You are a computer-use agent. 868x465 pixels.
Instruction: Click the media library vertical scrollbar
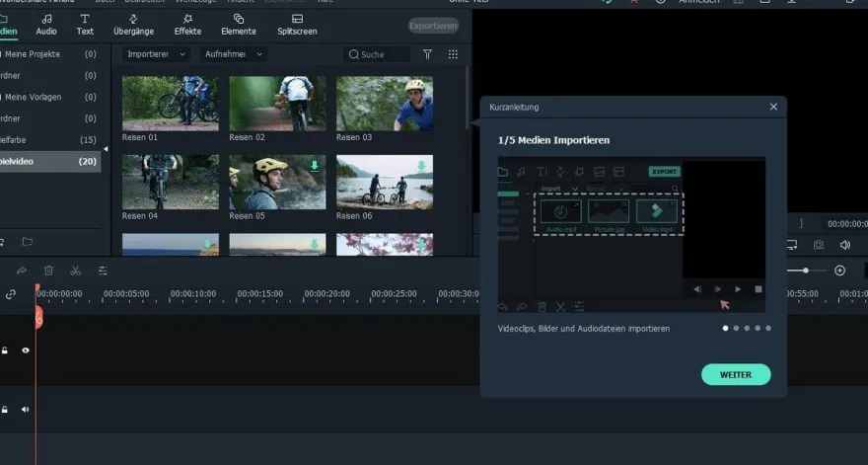[468, 99]
